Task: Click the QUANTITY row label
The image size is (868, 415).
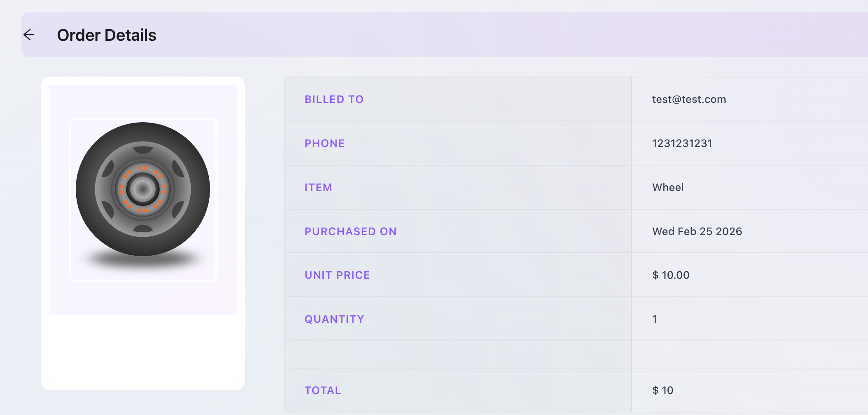Action: (334, 319)
